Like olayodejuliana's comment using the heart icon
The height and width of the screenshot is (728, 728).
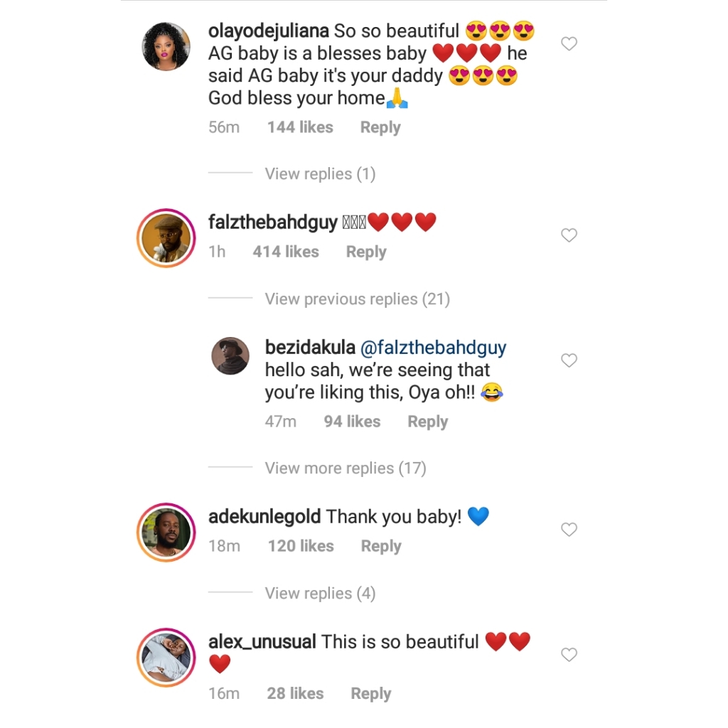pyautogui.click(x=569, y=43)
